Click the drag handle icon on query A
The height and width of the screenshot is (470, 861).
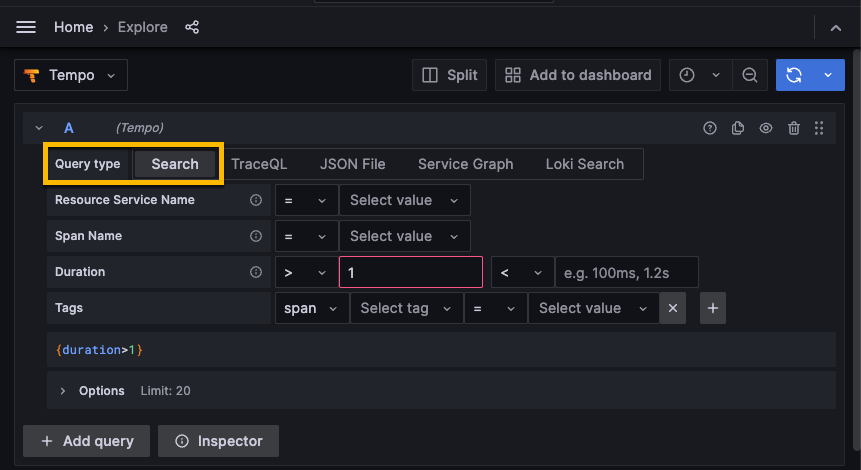(x=819, y=128)
